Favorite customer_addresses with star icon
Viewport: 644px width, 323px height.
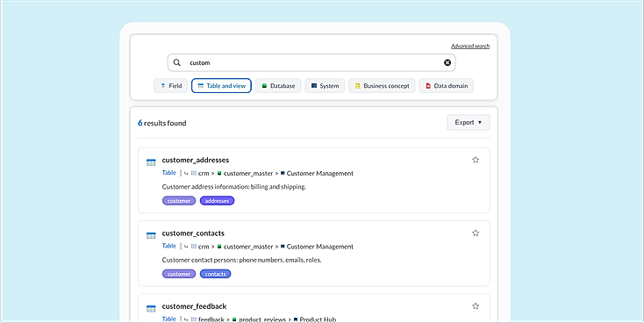(476, 160)
